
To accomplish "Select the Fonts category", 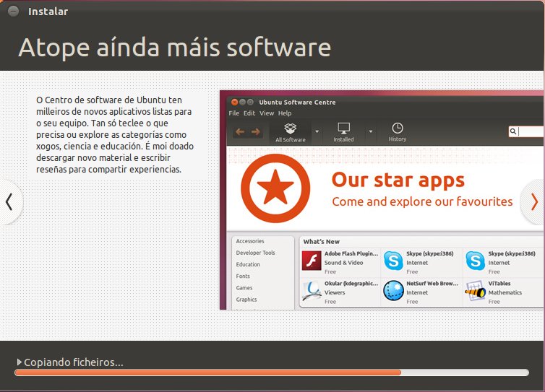I will pyautogui.click(x=243, y=276).
